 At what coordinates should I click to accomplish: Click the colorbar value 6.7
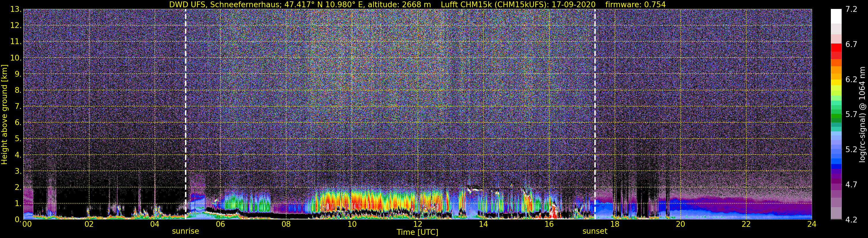pyautogui.click(x=851, y=44)
